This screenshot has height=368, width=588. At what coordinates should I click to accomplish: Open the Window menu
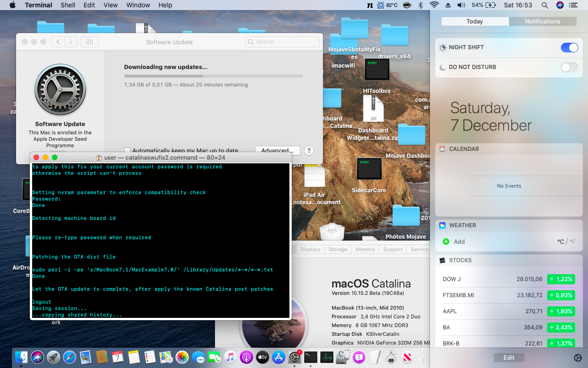(138, 5)
